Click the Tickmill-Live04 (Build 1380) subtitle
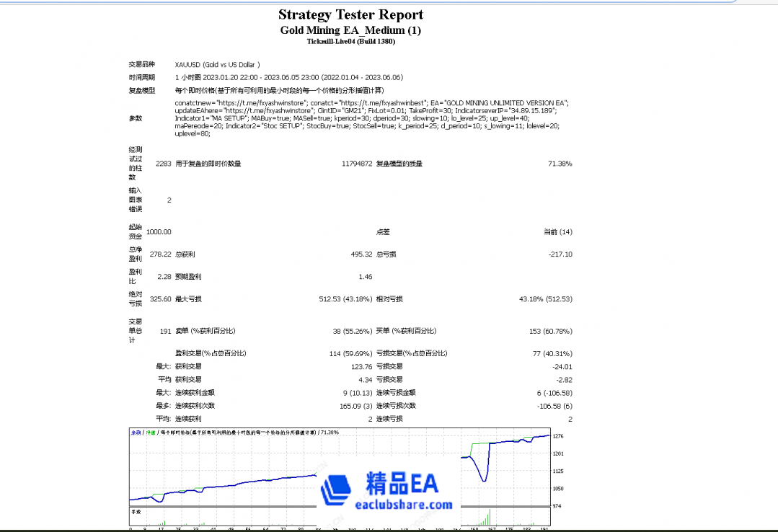This screenshot has height=532, width=778. [350, 41]
